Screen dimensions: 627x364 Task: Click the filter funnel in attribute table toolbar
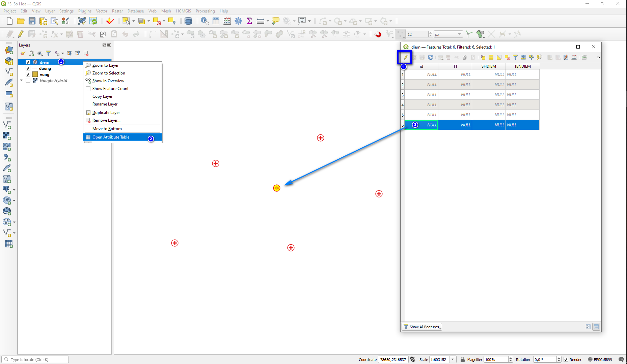pyautogui.click(x=515, y=58)
